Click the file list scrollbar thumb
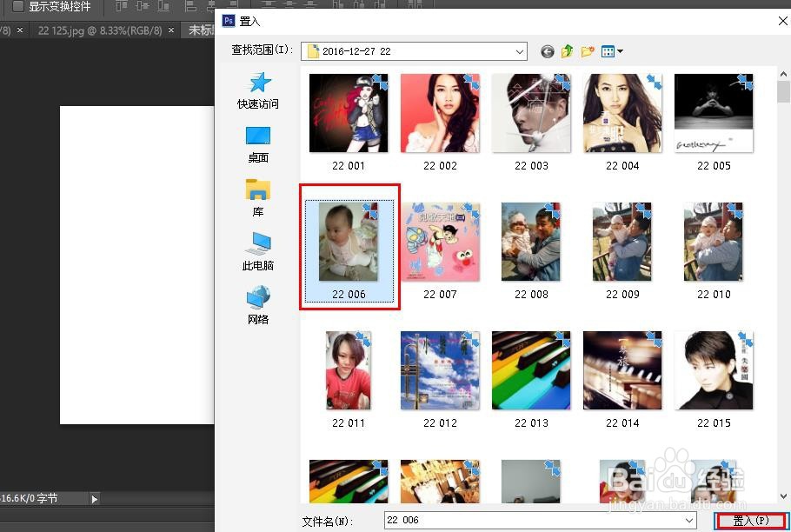 pyautogui.click(x=783, y=92)
